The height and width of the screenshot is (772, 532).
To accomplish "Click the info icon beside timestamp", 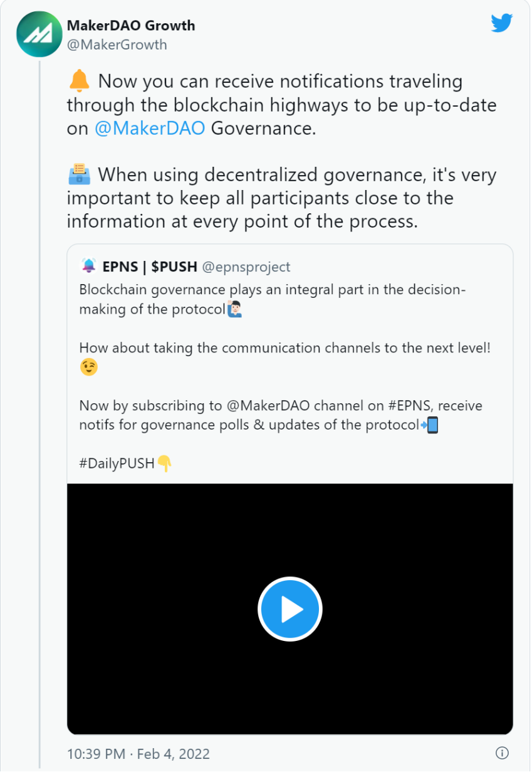I will pyautogui.click(x=502, y=753).
